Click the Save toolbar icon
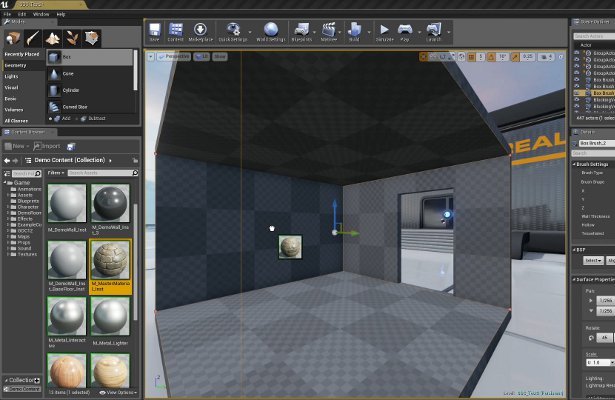The width and height of the screenshot is (615, 400). 154,32
